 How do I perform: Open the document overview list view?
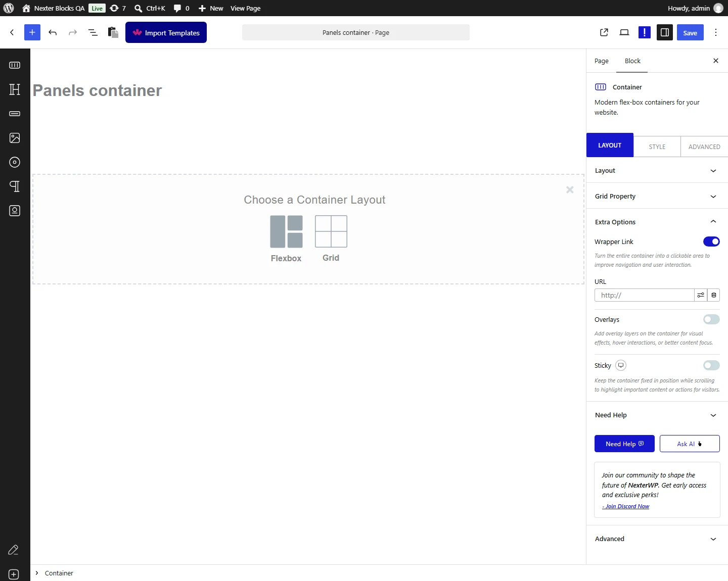tap(93, 32)
